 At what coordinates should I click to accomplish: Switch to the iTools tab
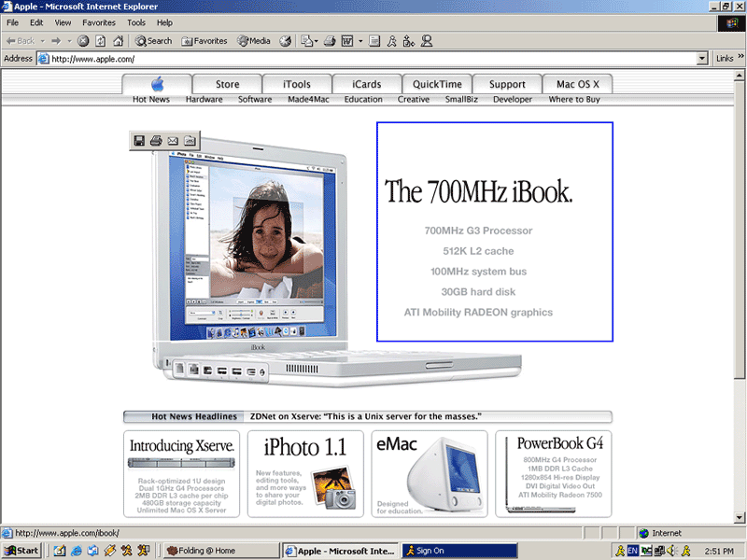tap(297, 84)
